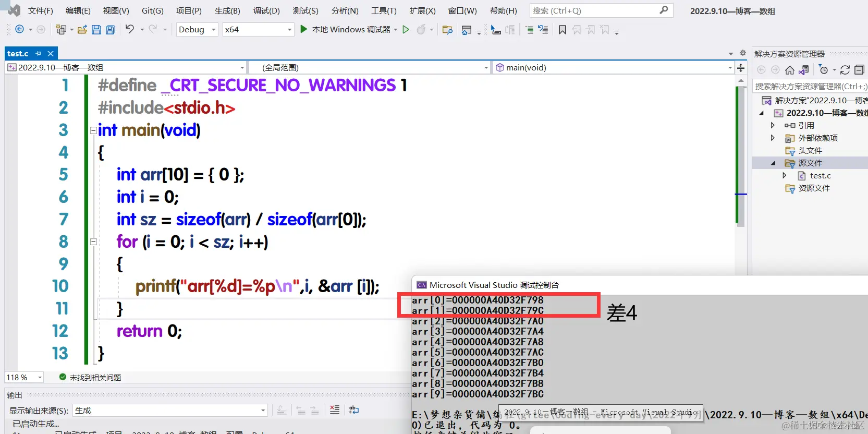Open the new project icon in the toolbar

61,29
